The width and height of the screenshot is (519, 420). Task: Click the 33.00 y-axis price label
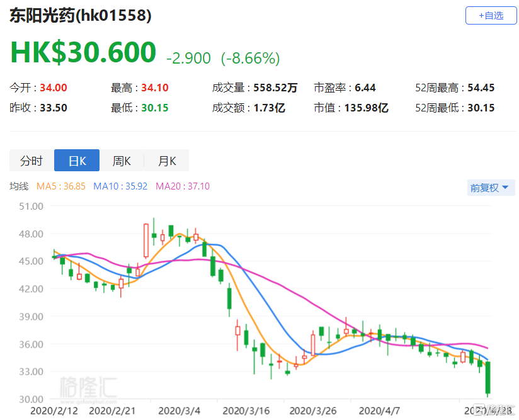tap(31, 372)
